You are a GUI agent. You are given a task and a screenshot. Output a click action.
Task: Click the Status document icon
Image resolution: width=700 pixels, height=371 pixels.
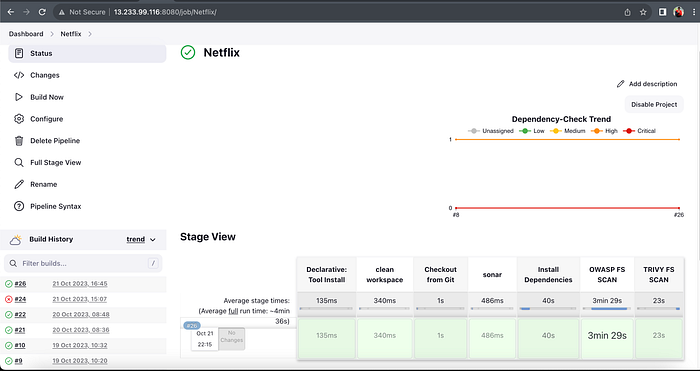click(19, 53)
